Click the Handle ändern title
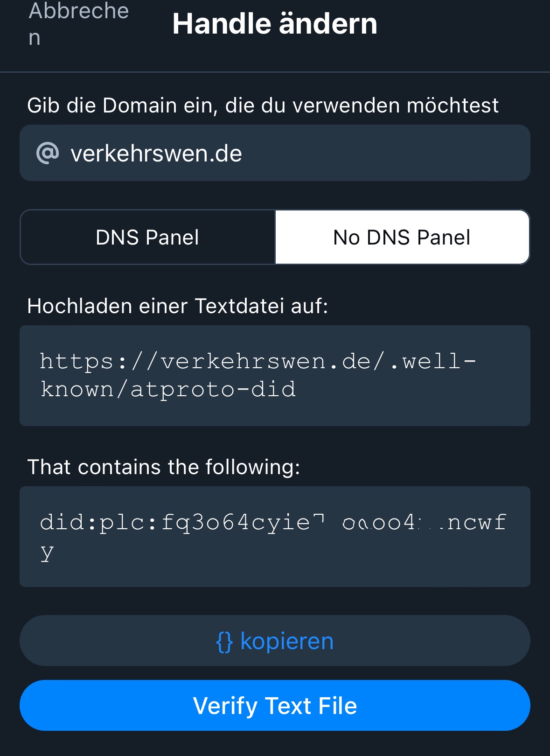This screenshot has height=756, width=550. (x=275, y=24)
